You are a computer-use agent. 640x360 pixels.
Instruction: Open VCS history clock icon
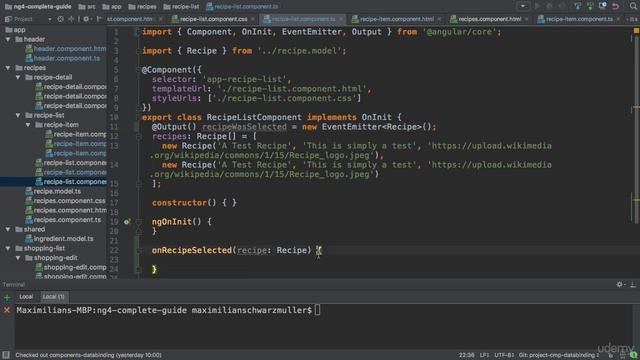pyautogui.click(x=602, y=6)
